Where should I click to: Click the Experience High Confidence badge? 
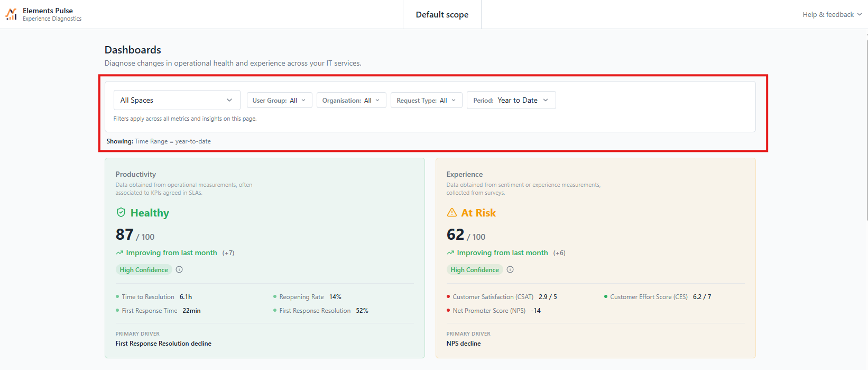(x=475, y=270)
